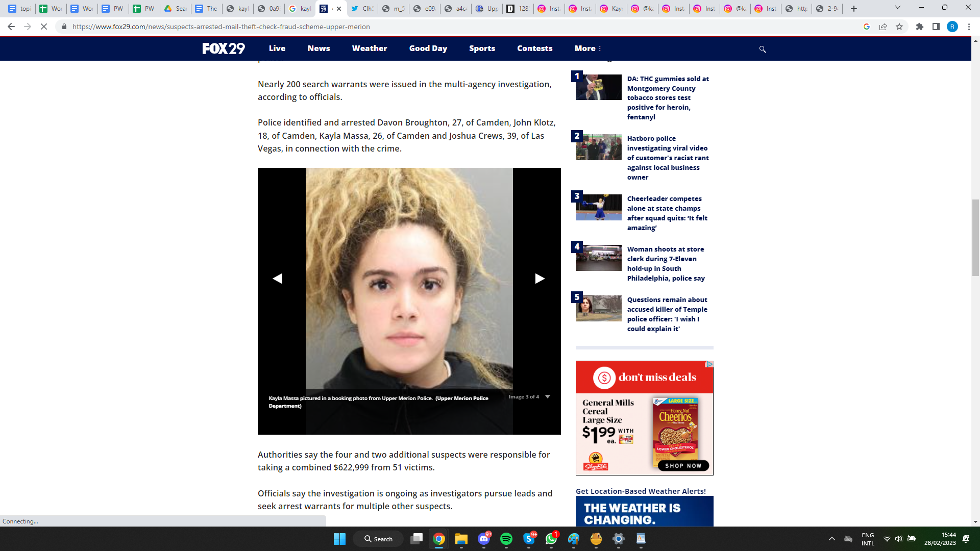
Task: Switch to the 'top' Google Docs tab
Action: 19,9
